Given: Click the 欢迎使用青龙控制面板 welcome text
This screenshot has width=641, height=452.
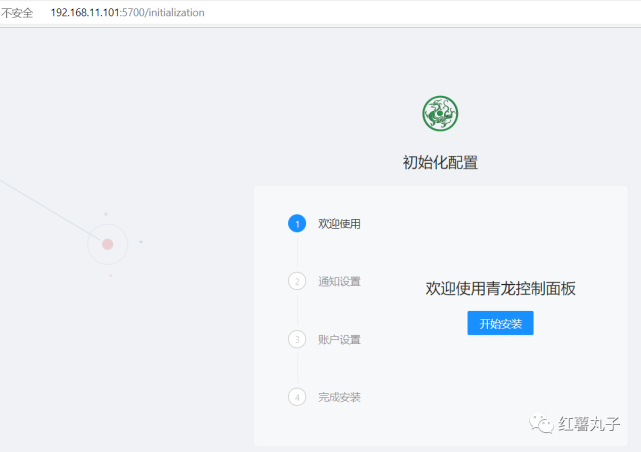Looking at the screenshot, I should point(500,289).
